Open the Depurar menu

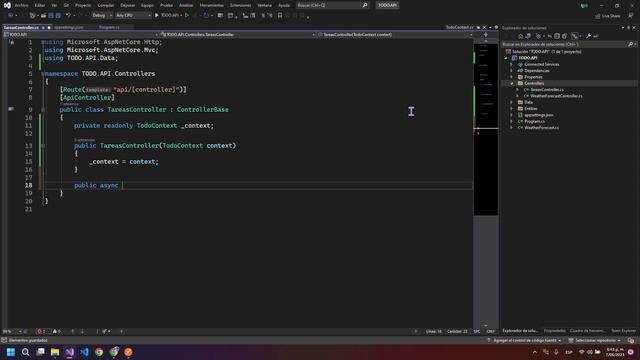coord(127,5)
